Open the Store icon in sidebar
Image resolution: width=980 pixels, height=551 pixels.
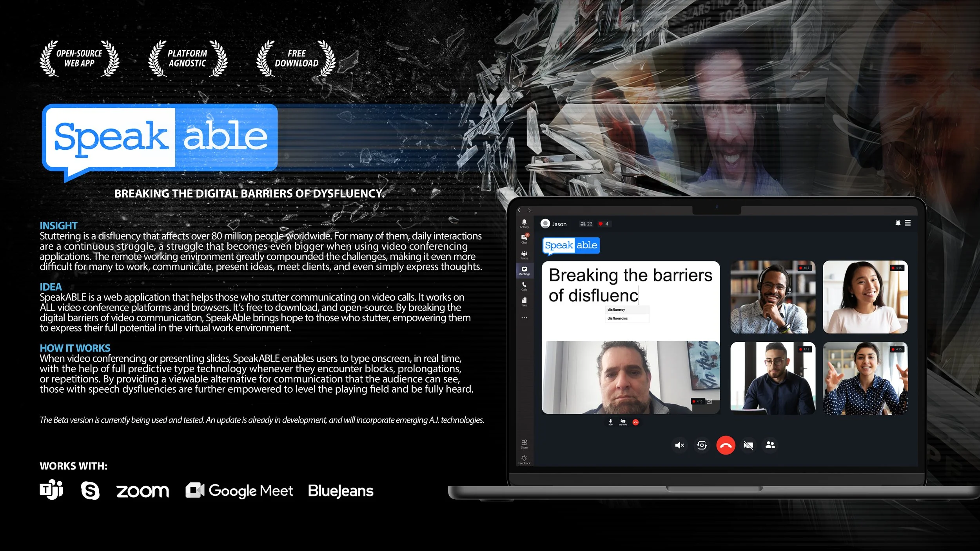[x=524, y=444]
